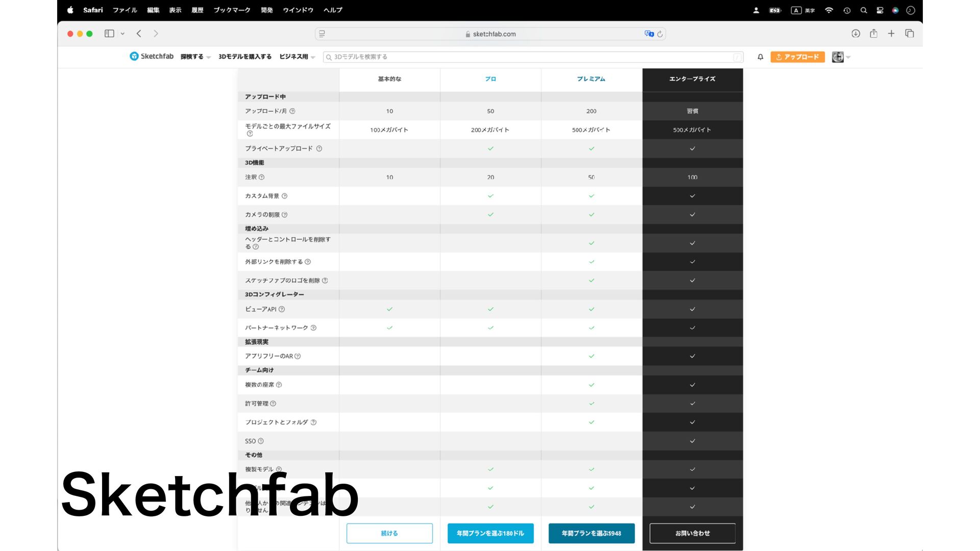Show tab overview icon
This screenshot has width=980, height=551.
coord(909,34)
